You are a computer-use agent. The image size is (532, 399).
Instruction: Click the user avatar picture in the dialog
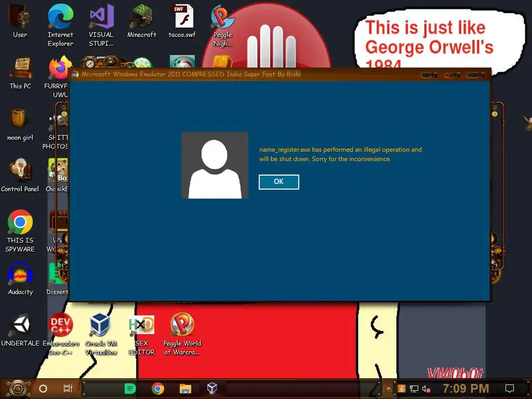215,165
